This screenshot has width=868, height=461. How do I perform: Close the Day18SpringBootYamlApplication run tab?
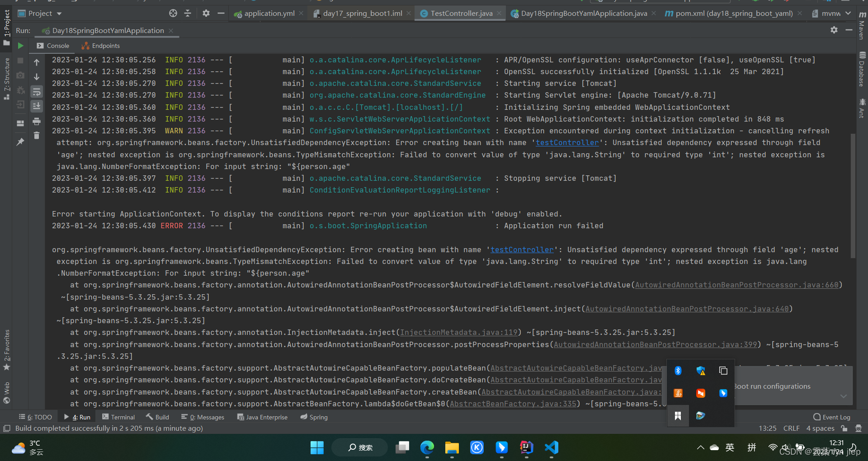click(x=171, y=30)
